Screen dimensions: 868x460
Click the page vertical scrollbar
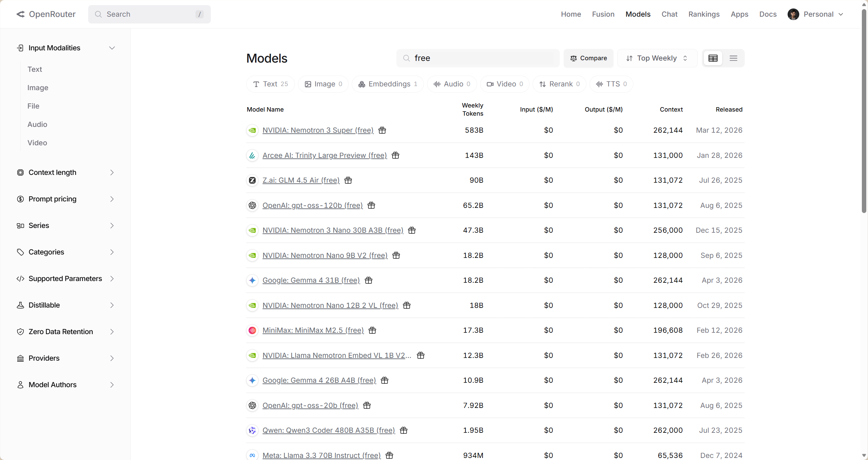(x=864, y=111)
